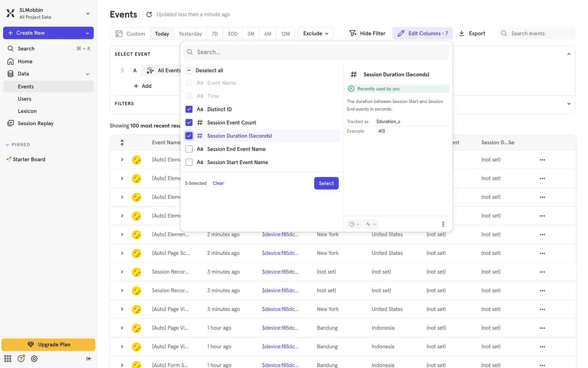Click the Clear selection link
This screenshot has height=368, width=588.
218,183
